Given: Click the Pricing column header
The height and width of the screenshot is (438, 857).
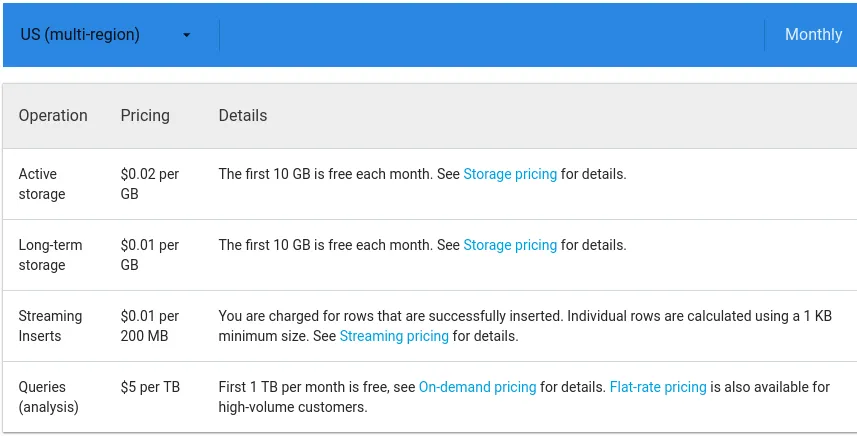Looking at the screenshot, I should (x=145, y=116).
